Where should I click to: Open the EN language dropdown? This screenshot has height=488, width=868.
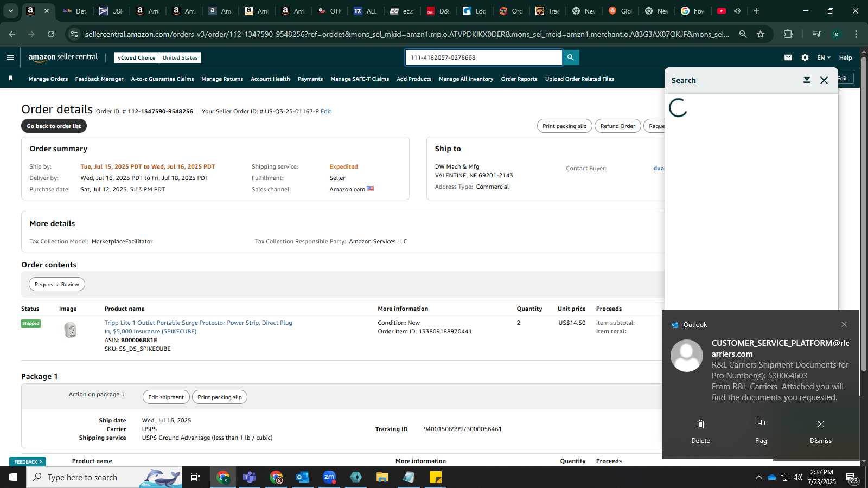tap(824, 57)
